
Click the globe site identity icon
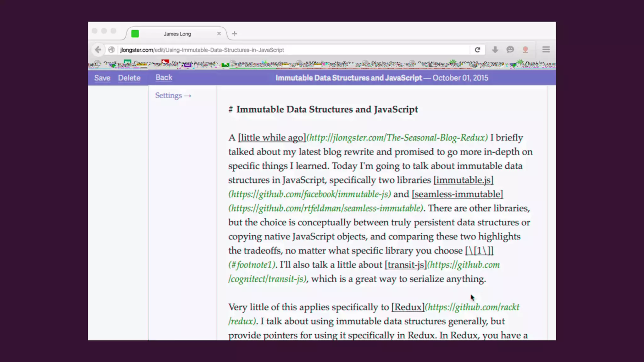pos(111,50)
